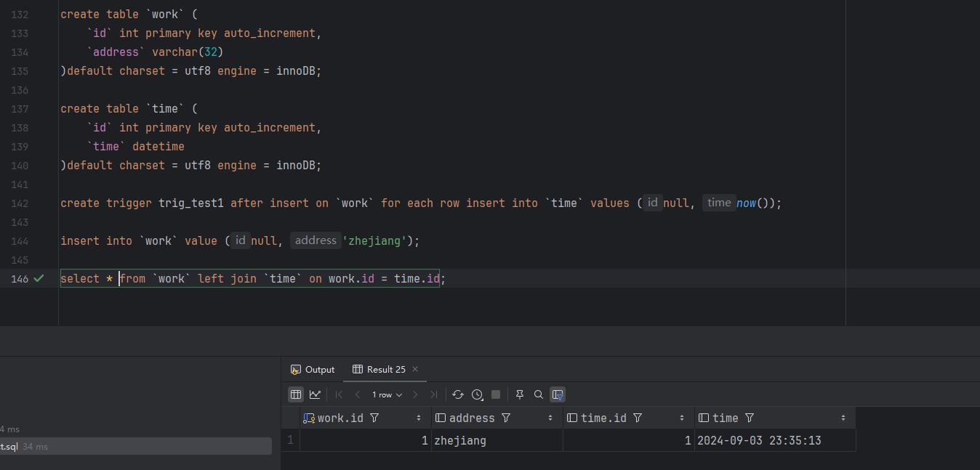The image size is (980, 470).
Task: Click the green checkmark at line 146
Action: point(39,278)
